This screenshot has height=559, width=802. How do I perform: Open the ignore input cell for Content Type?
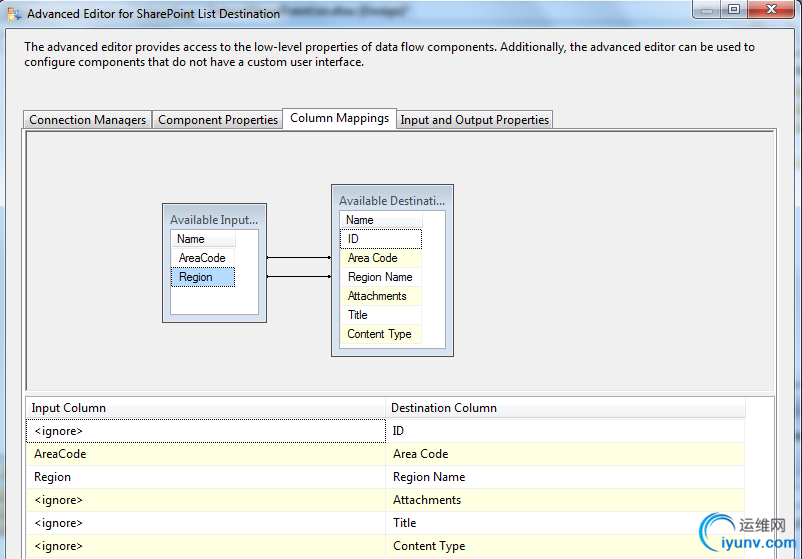206,546
